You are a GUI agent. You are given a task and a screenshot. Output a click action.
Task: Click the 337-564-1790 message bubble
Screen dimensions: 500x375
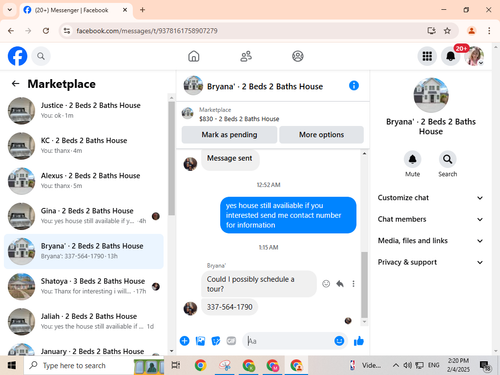tap(230, 307)
